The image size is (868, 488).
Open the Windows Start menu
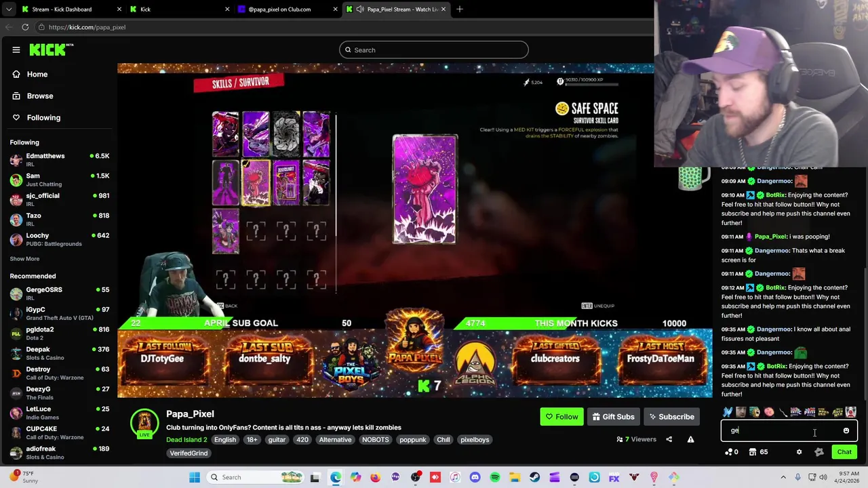(195, 477)
